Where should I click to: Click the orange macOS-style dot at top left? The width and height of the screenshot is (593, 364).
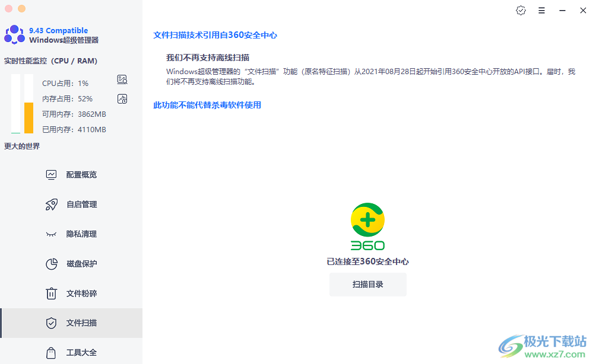click(x=21, y=8)
